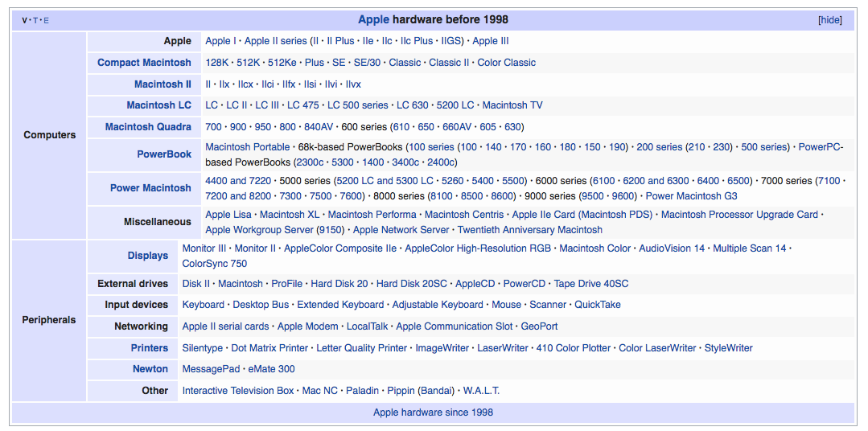Click the IIfx link

(289, 84)
